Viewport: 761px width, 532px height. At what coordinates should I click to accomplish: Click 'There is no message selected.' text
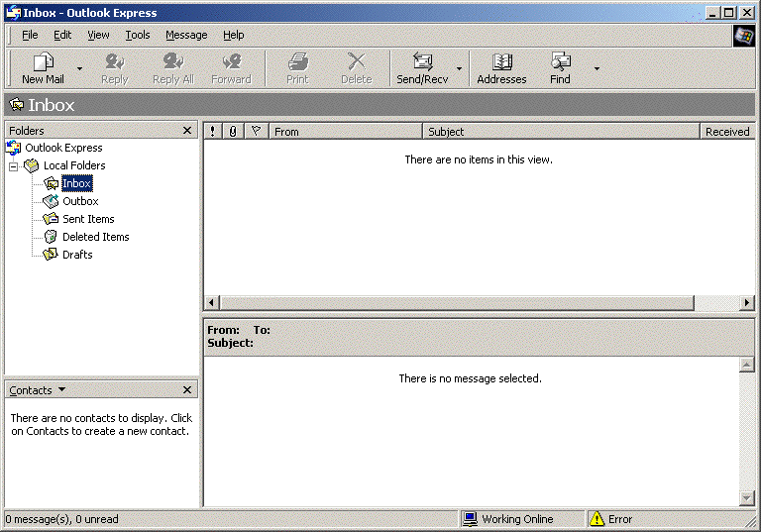coord(471,378)
